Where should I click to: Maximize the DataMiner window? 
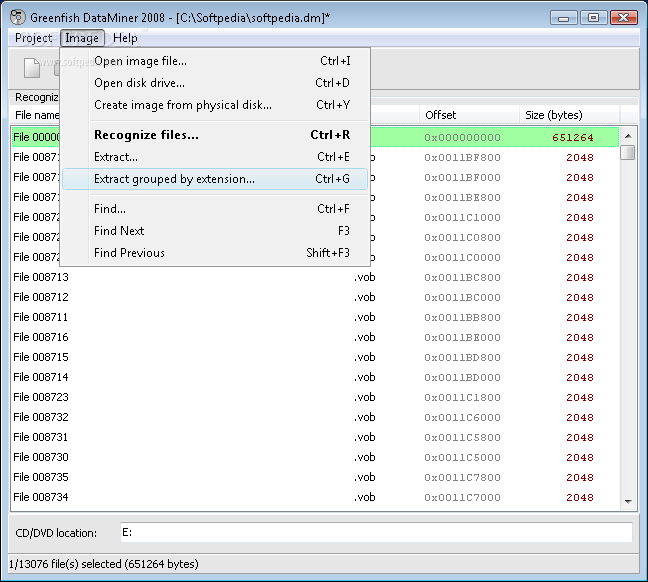click(593, 18)
